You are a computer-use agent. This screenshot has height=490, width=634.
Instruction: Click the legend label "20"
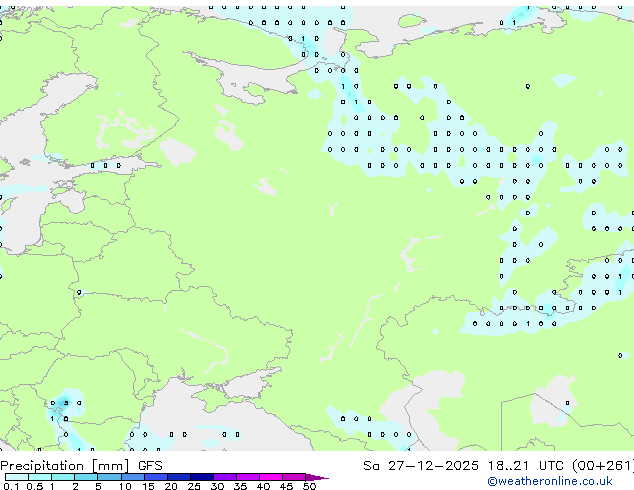pos(171,486)
